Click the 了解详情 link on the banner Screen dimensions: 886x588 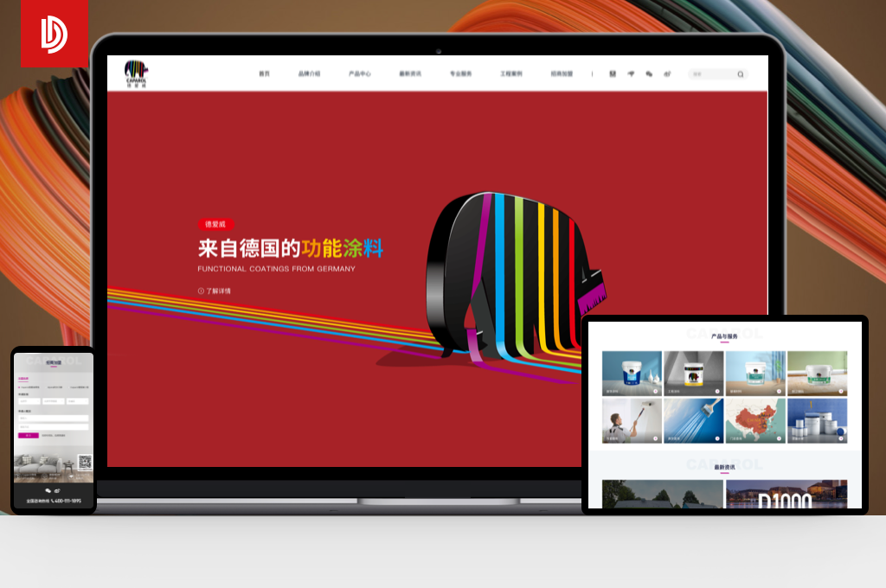tap(215, 291)
